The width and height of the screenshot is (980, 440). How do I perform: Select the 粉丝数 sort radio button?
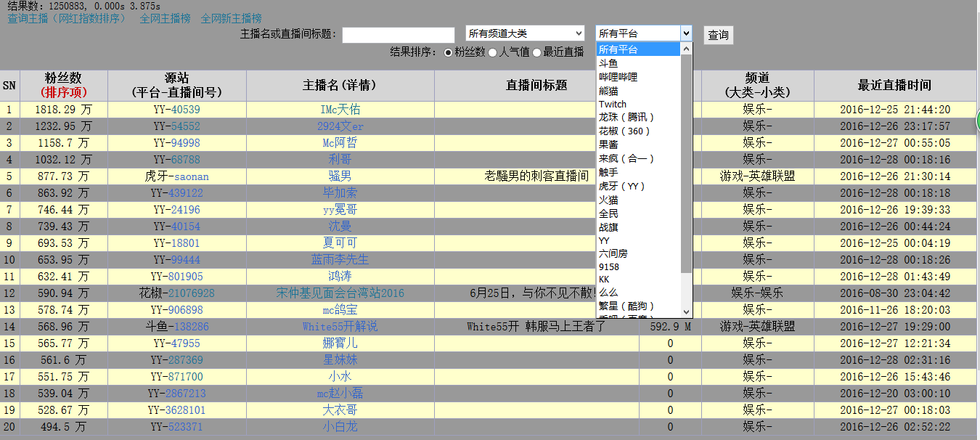pos(448,52)
